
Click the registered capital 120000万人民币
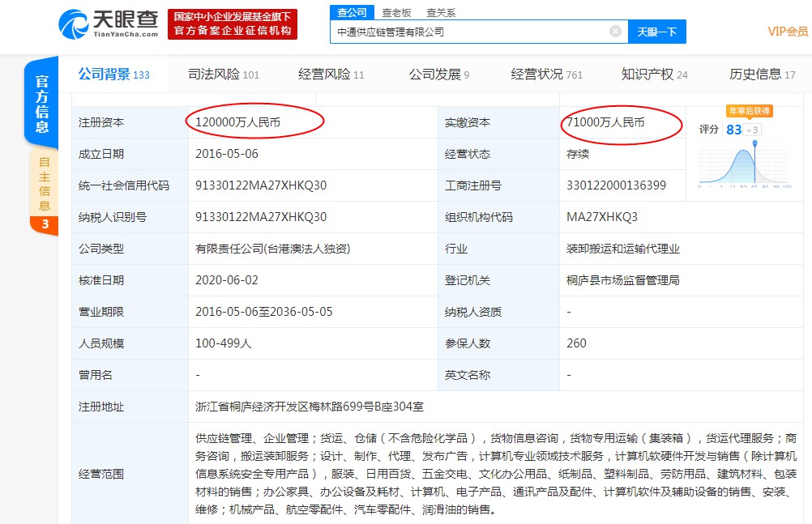coord(237,122)
